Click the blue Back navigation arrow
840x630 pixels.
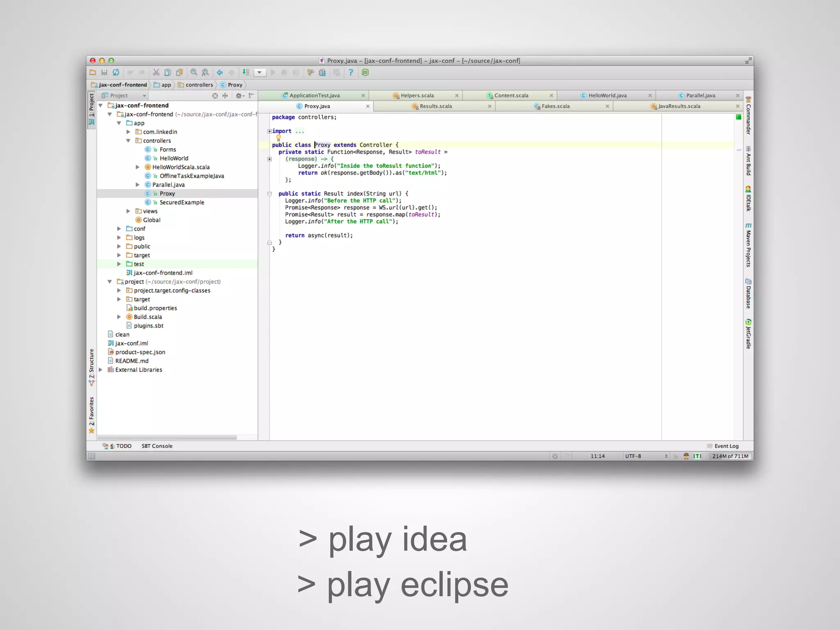click(220, 73)
